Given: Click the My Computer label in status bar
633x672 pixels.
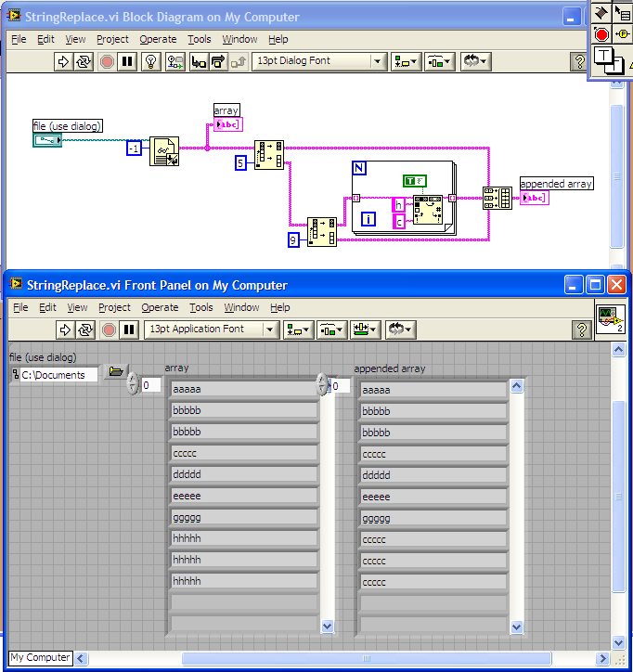Looking at the screenshot, I should point(40,657).
